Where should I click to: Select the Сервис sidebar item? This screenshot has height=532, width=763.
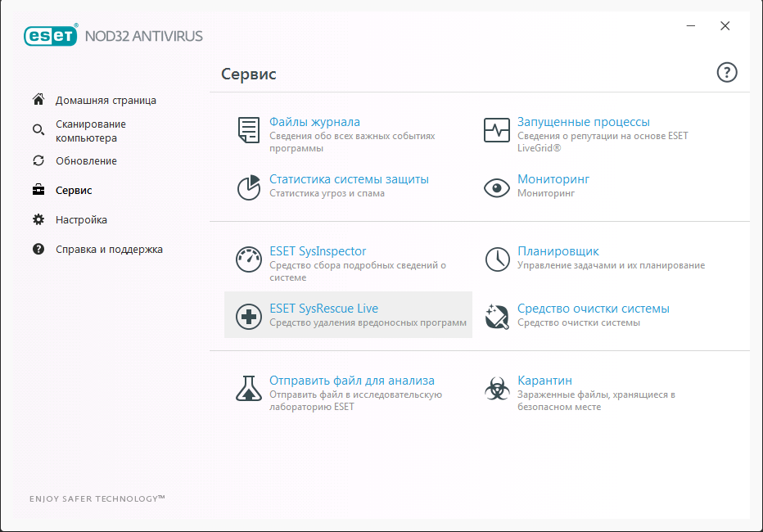(x=74, y=190)
